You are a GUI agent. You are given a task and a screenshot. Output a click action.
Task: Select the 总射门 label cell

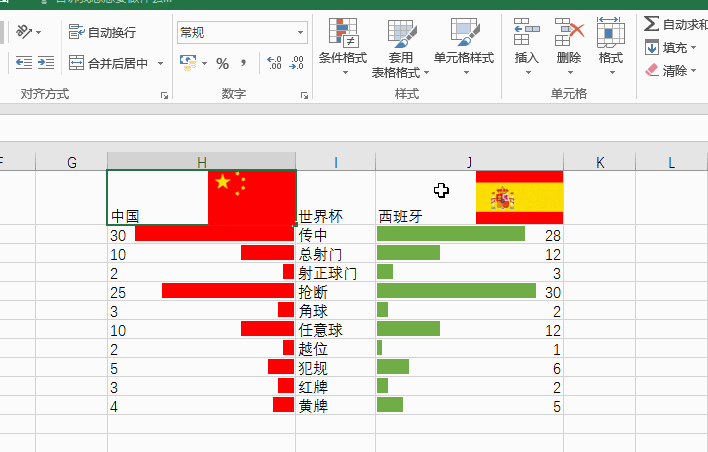tap(335, 254)
